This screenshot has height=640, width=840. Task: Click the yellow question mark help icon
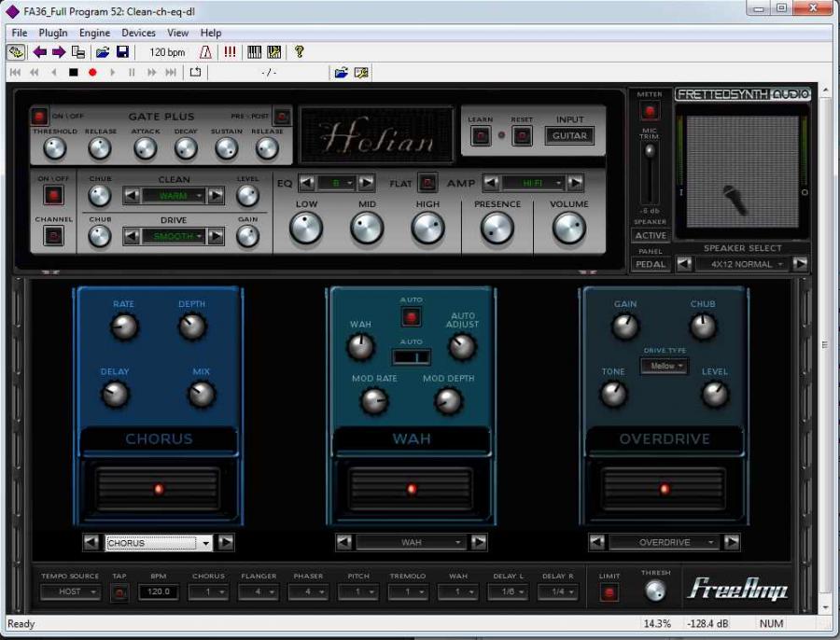299,52
